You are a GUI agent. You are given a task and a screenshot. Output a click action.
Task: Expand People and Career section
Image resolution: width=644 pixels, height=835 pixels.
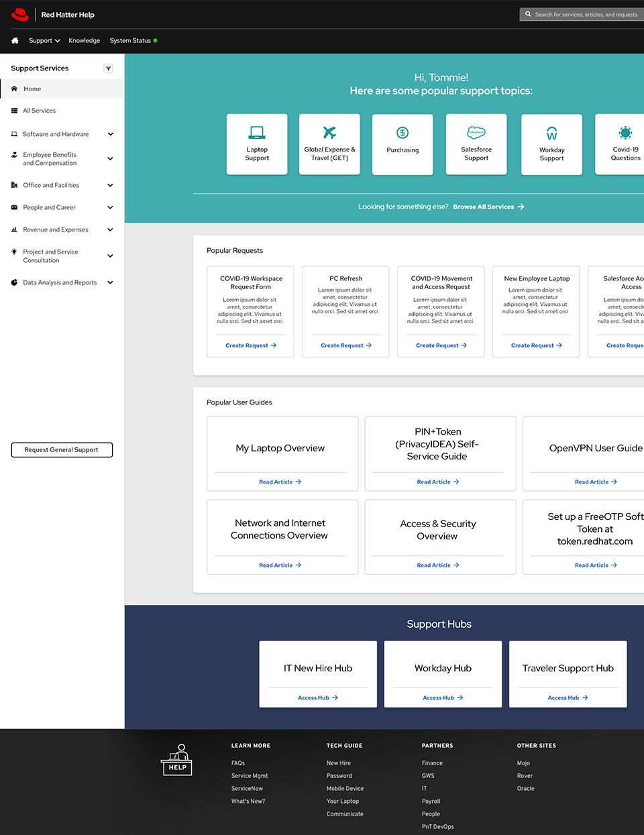[x=111, y=207]
